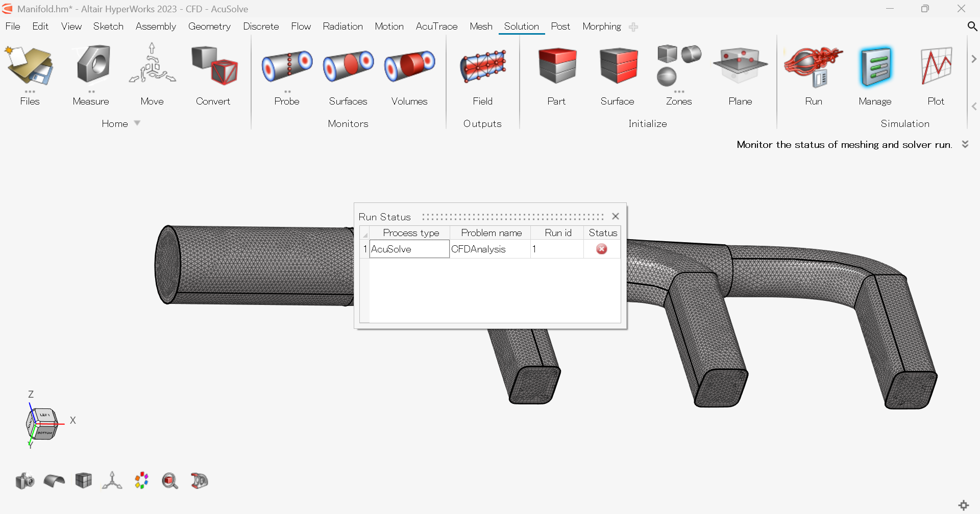Sort by Problem name column header

[x=491, y=233]
